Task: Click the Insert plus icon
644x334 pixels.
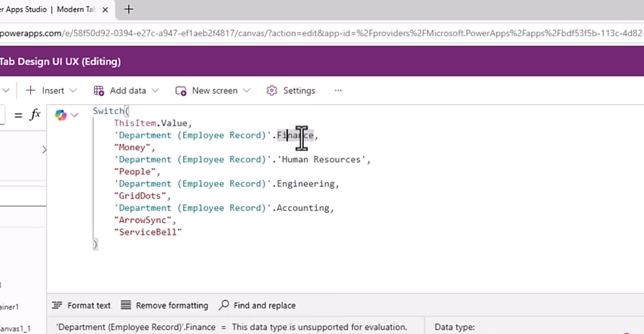Action: click(30, 91)
